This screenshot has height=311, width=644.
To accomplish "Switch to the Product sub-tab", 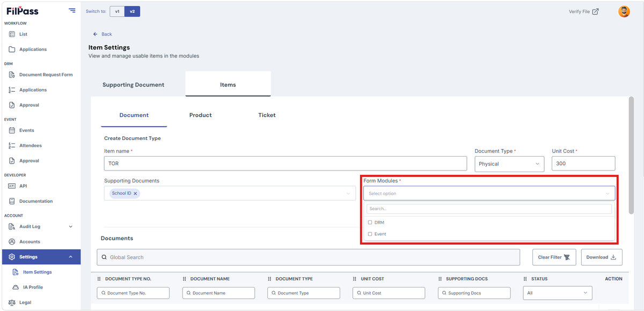I will [201, 115].
